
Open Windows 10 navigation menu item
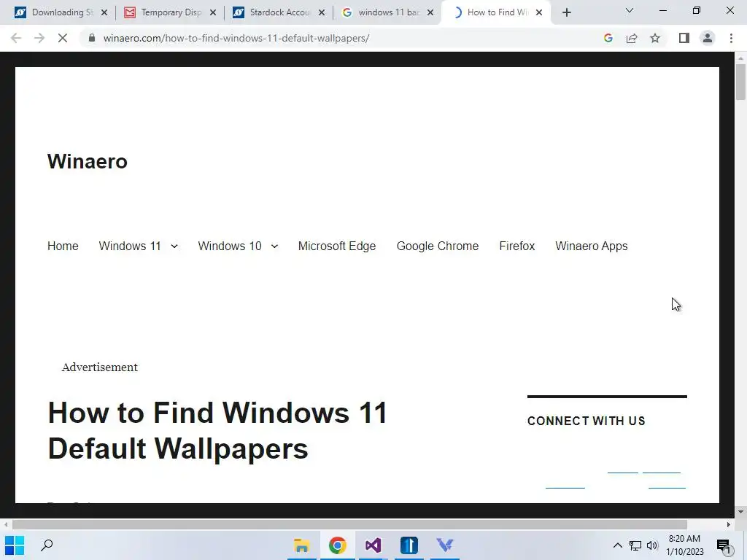pos(230,246)
